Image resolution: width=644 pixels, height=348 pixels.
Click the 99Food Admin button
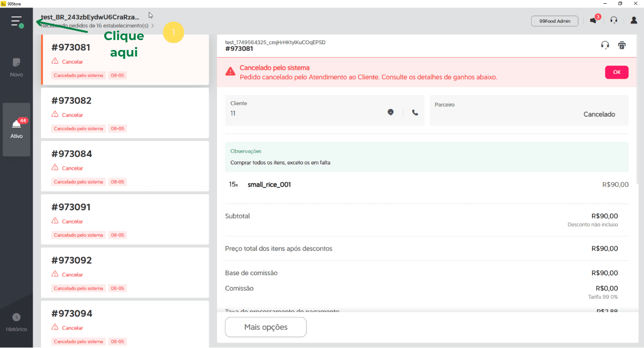554,21
